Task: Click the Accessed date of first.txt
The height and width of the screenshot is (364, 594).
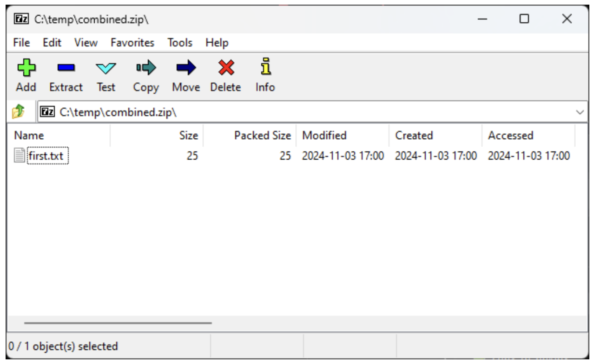Action: (x=529, y=156)
